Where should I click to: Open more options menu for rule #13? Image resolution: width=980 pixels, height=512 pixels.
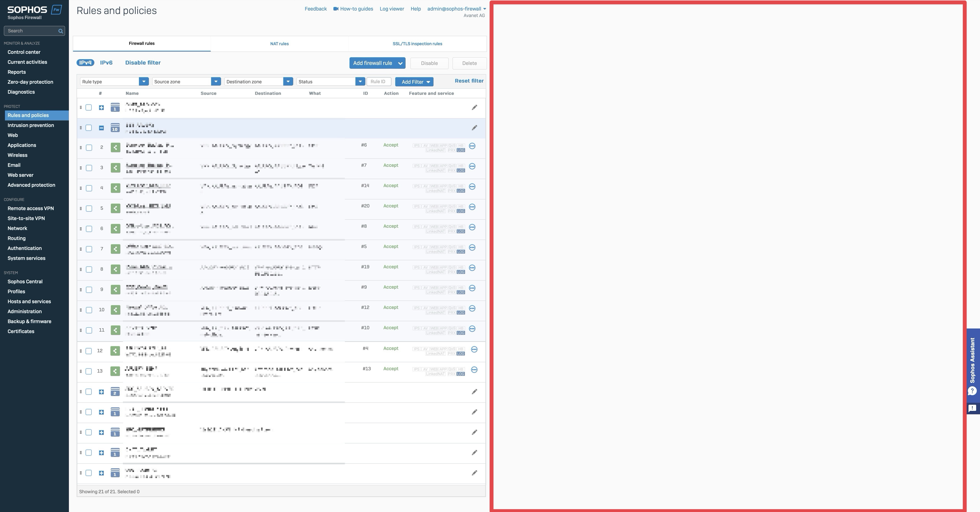point(474,370)
